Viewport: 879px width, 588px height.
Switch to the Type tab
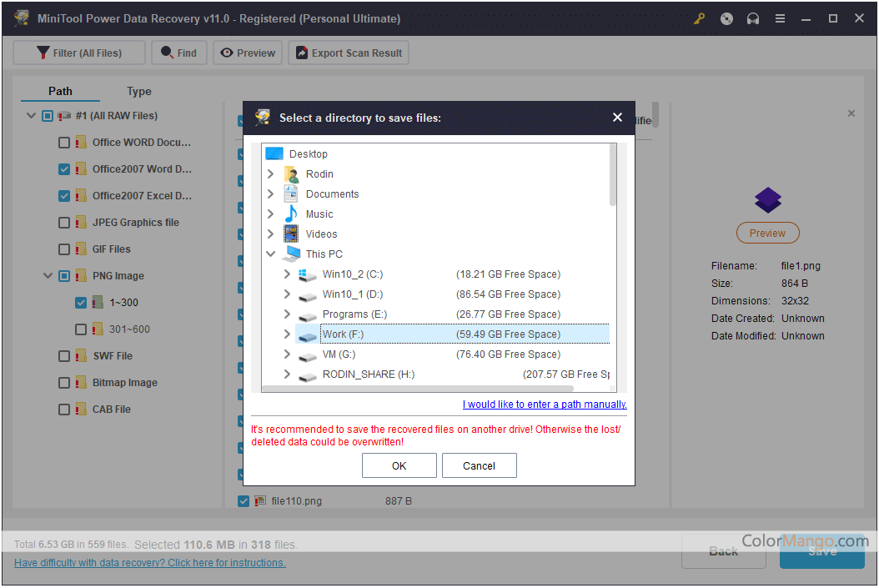click(x=138, y=91)
